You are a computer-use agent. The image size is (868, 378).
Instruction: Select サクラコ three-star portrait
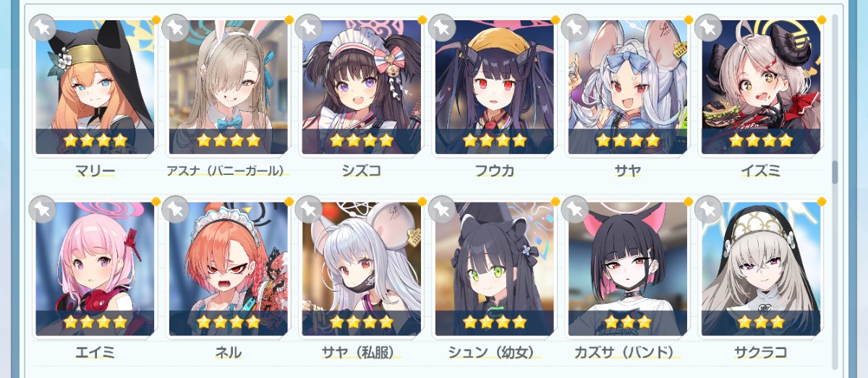[x=760, y=269]
